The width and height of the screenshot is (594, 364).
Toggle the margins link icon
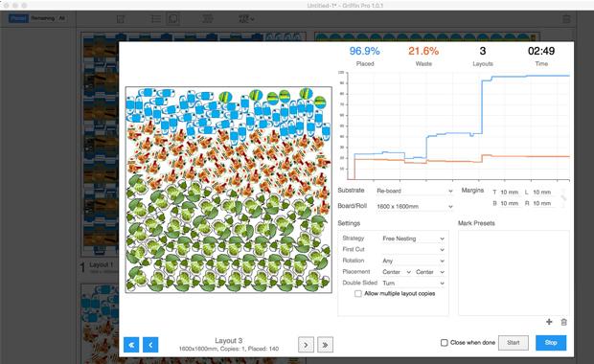coord(563,197)
